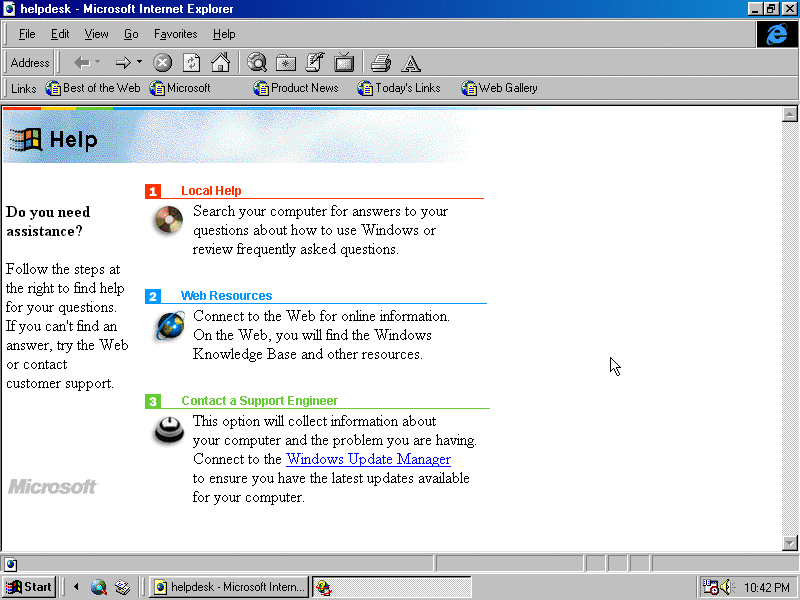800x600 pixels.
Task: Open History via the scroll-and-quill icon
Action: pos(315,63)
